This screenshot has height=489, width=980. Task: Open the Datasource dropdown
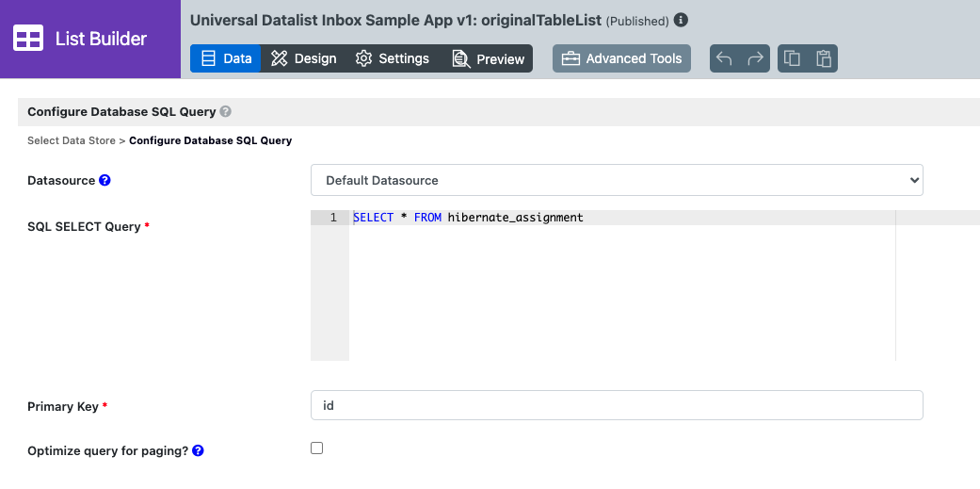point(617,180)
